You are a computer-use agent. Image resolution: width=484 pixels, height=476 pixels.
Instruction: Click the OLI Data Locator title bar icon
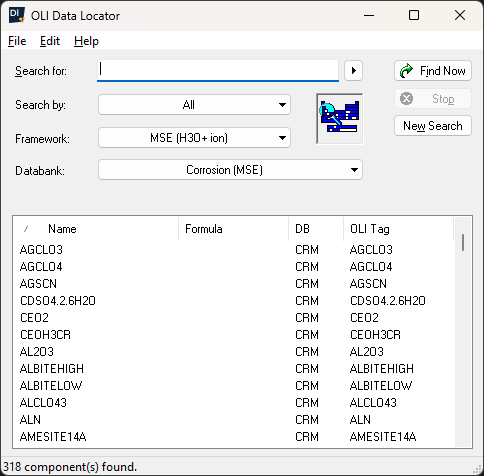(17, 15)
